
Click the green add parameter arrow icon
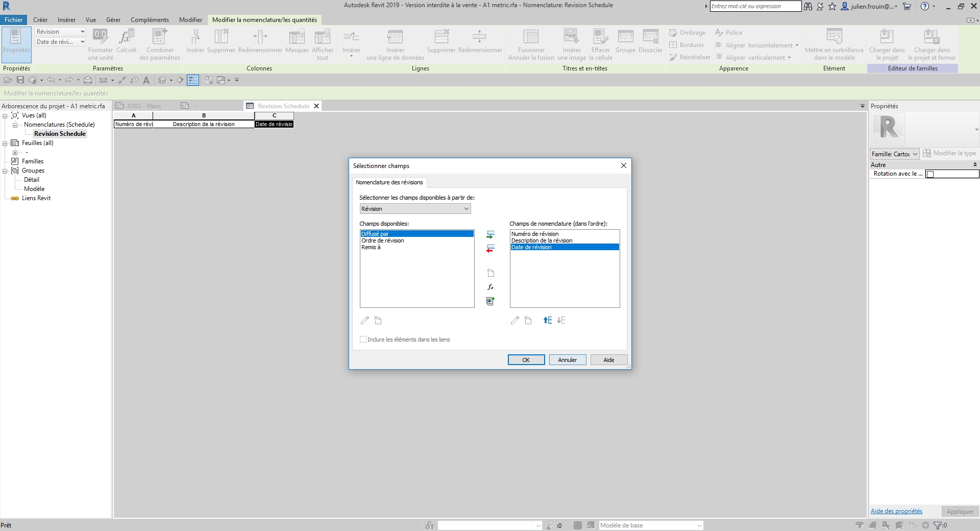coord(490,235)
